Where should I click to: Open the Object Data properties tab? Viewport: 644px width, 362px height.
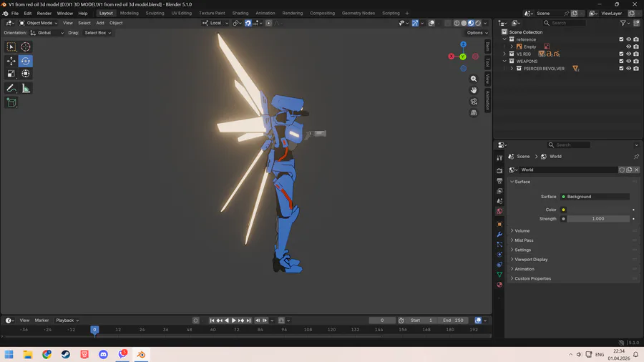499,274
